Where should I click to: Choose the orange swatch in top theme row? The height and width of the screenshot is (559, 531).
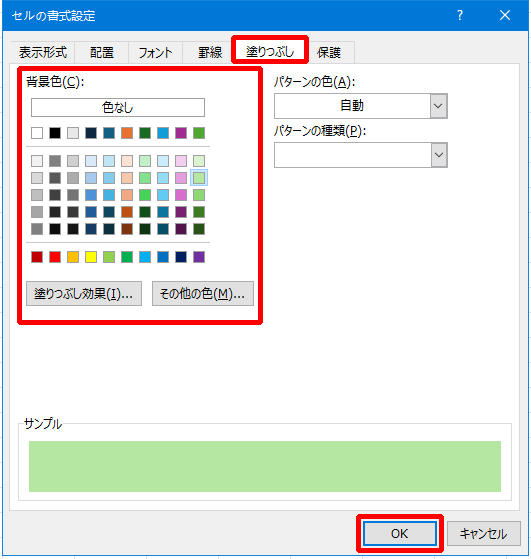tap(127, 133)
